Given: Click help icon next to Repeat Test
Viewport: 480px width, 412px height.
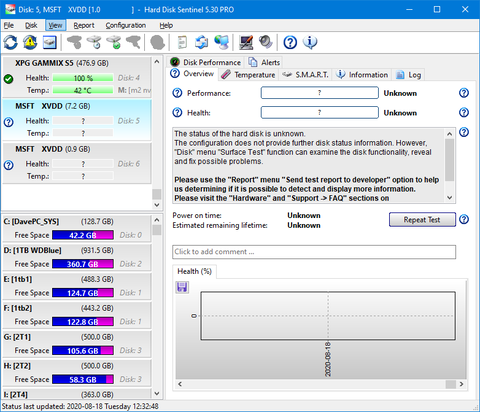Looking at the screenshot, I should point(464,219).
